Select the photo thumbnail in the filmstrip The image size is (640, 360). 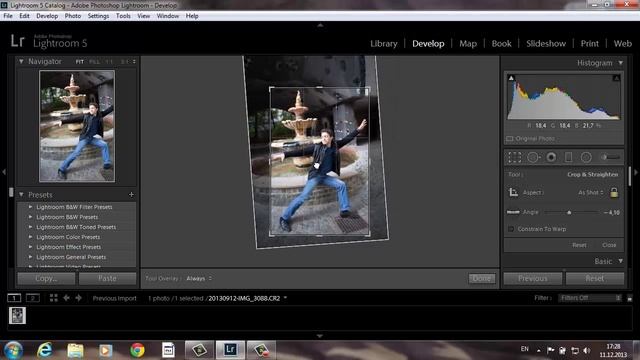point(17,316)
